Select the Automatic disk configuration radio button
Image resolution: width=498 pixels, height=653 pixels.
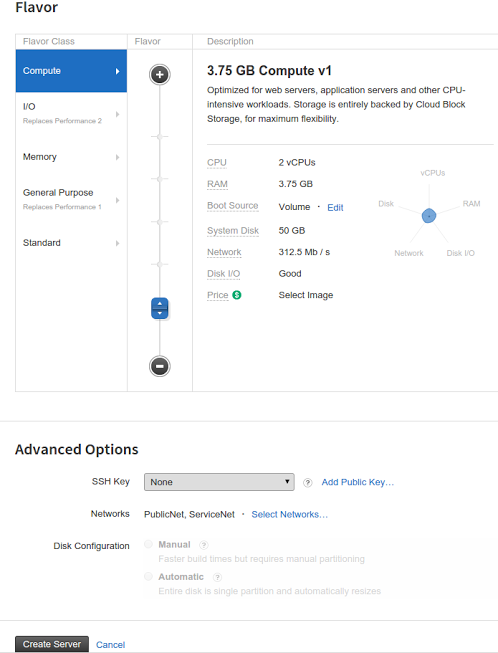(x=148, y=576)
